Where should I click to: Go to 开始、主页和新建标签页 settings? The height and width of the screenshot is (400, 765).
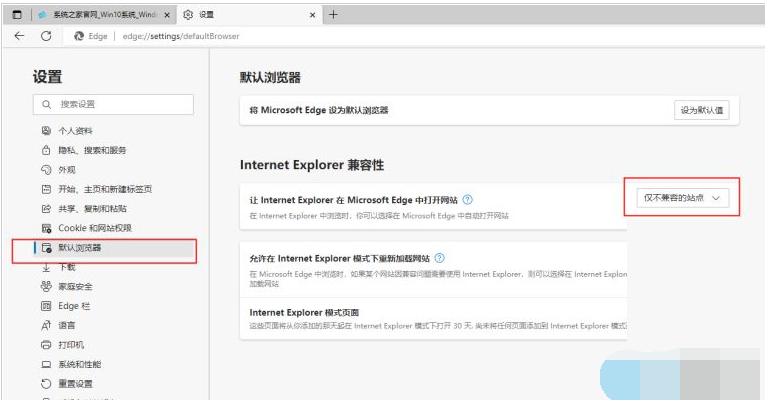pos(104,189)
